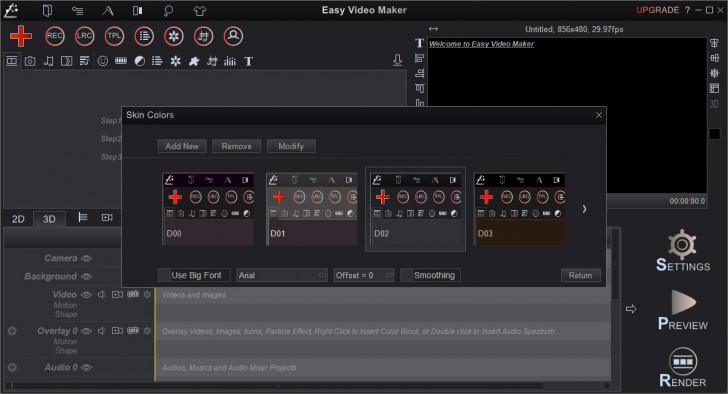
Task: Open the TPL template tool
Action: (114, 36)
